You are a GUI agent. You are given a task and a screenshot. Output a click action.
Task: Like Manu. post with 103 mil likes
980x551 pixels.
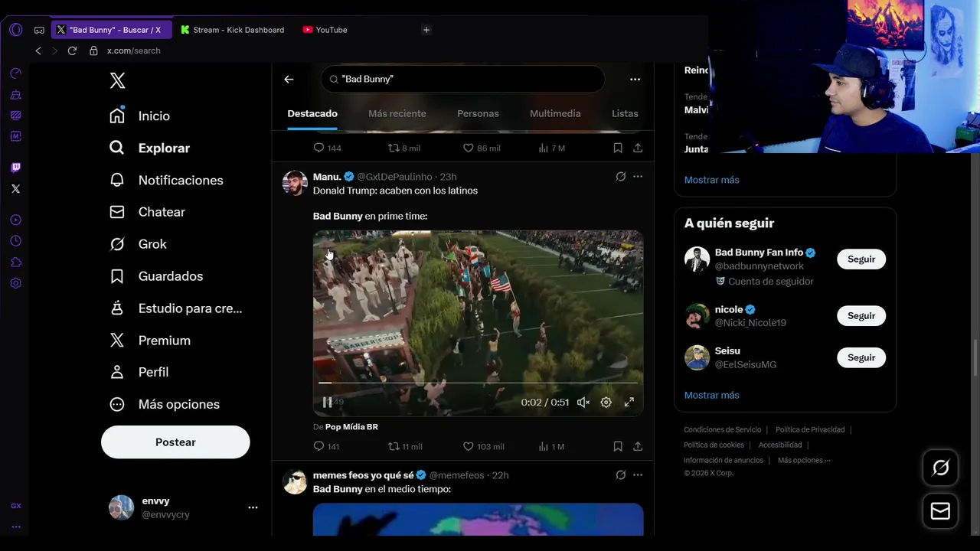point(483,446)
